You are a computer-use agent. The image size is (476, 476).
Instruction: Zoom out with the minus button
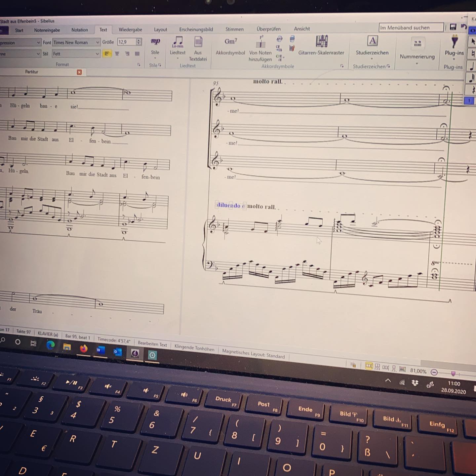434,372
